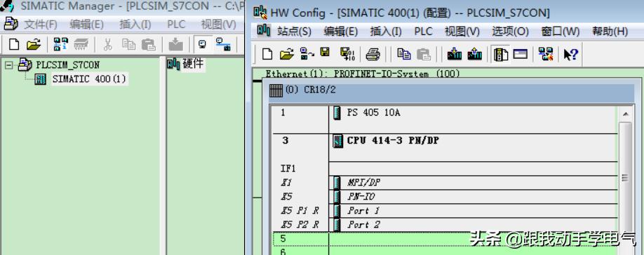Toggle Offline view button in SIMATIC Manager
This screenshot has height=255, width=644.
[203, 44]
